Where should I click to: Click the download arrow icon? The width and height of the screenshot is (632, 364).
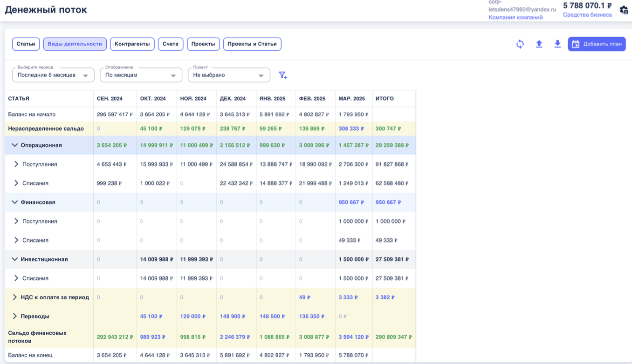557,44
